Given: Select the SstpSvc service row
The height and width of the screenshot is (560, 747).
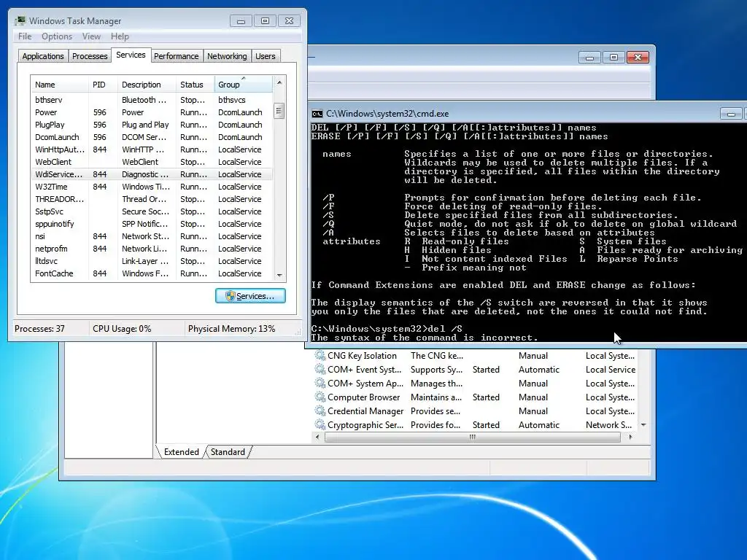Looking at the screenshot, I should (152, 211).
